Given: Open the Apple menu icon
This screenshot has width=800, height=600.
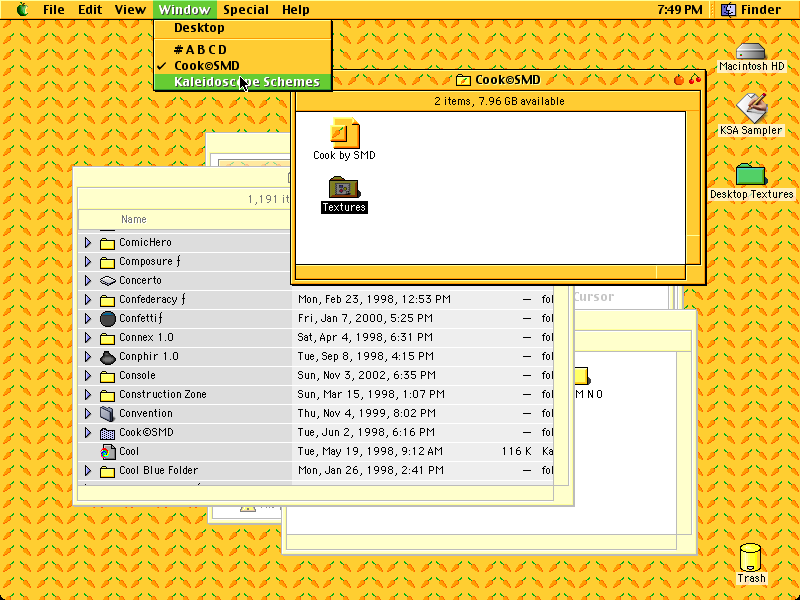Looking at the screenshot, I should pos(22,9).
